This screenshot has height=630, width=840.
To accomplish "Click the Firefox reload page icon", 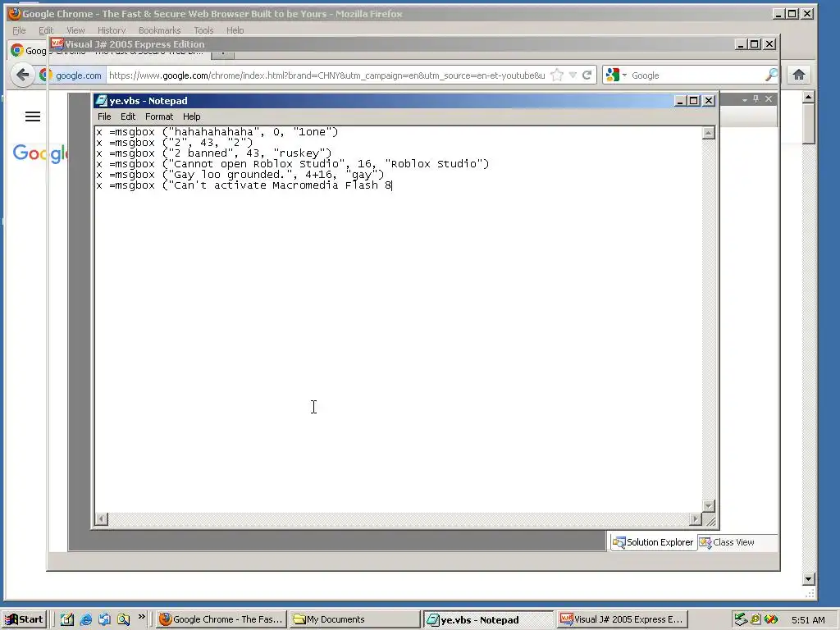I will point(587,75).
